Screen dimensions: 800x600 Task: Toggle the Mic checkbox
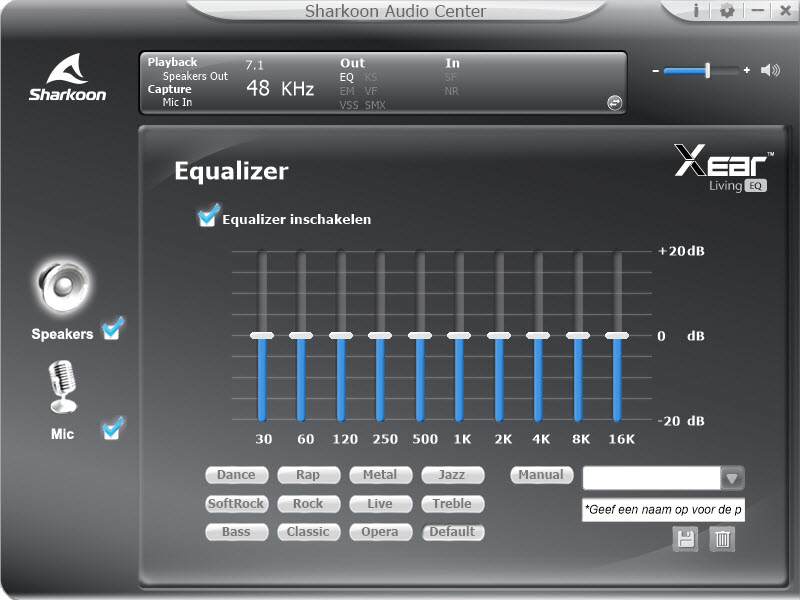point(113,429)
